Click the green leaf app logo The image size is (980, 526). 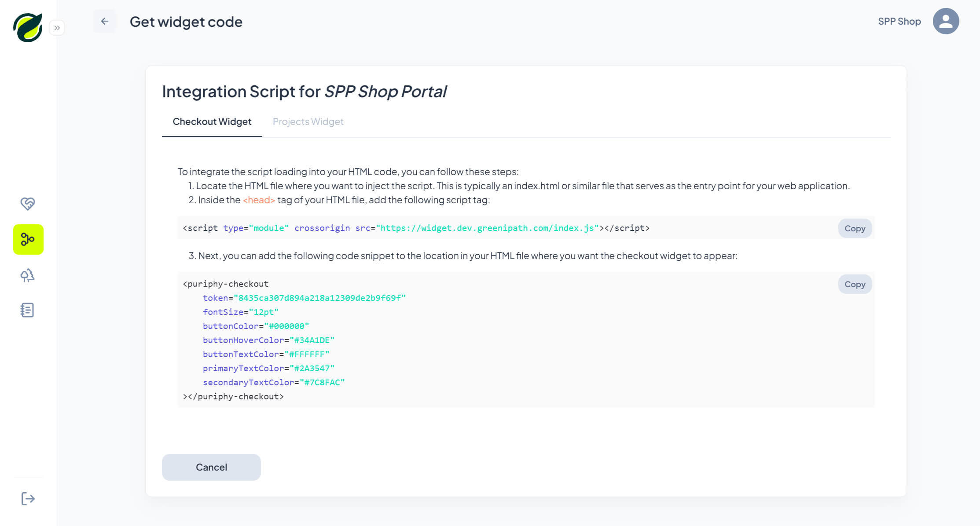pyautogui.click(x=28, y=27)
